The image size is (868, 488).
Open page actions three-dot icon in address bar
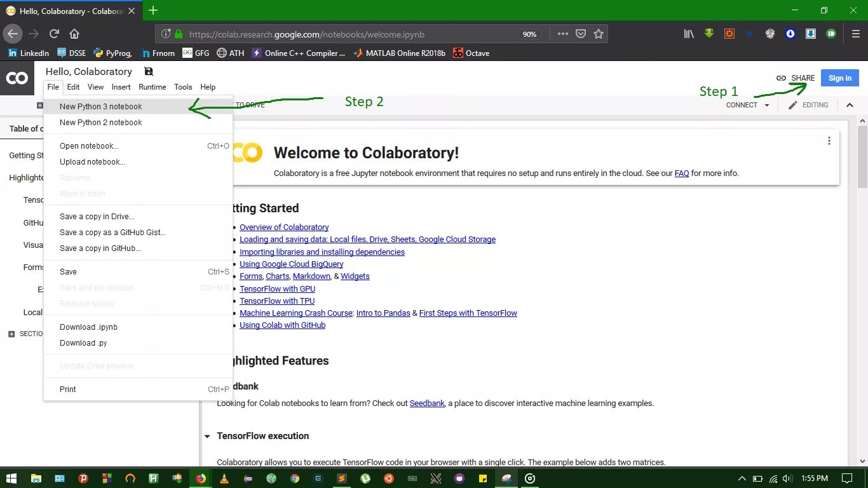pyautogui.click(x=563, y=34)
